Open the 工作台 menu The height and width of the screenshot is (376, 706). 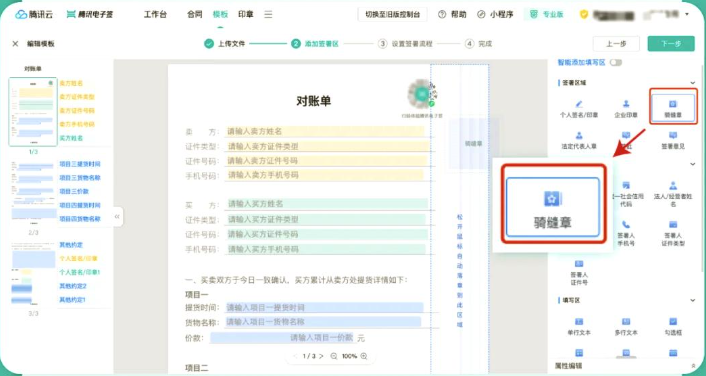pyautogui.click(x=155, y=14)
